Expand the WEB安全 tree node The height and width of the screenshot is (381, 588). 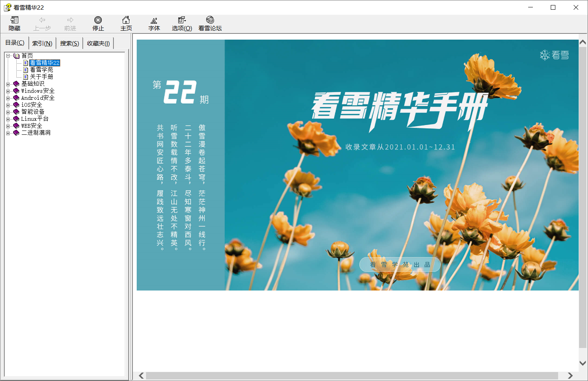8,126
